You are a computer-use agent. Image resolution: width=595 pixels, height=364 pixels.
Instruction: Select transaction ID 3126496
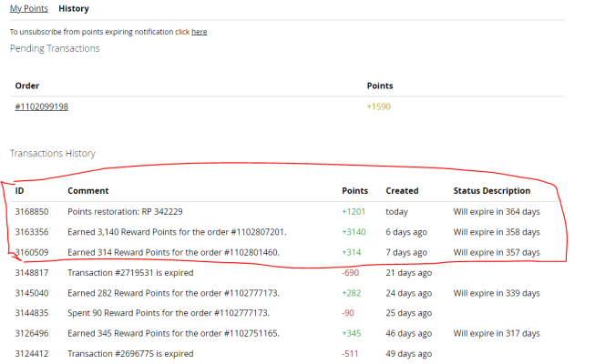32,333
